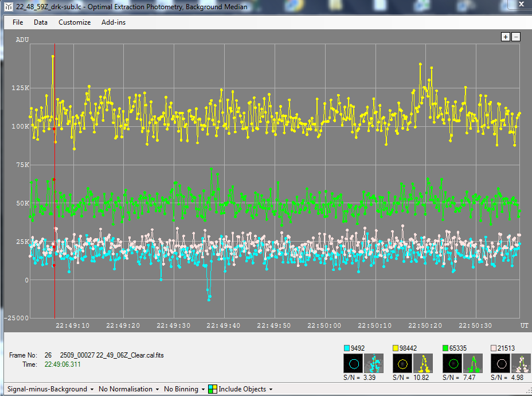Click the yellow star aperture thumbnail
The width and height of the screenshot is (532, 396).
pyautogui.click(x=403, y=363)
